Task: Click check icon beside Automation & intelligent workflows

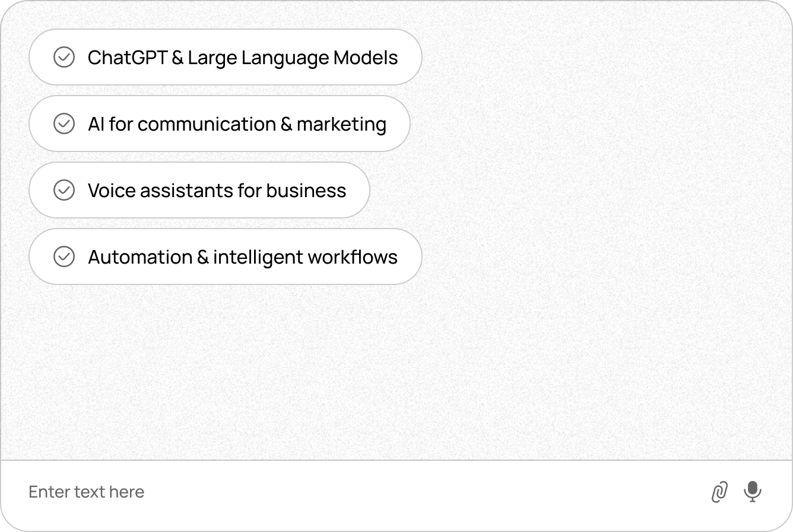Action: point(64,257)
